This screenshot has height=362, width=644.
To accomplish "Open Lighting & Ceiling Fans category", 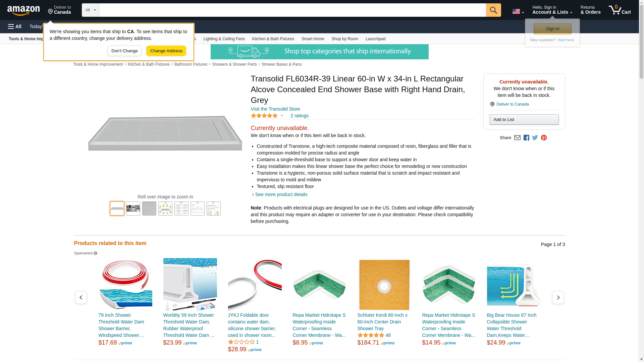I will (224, 39).
